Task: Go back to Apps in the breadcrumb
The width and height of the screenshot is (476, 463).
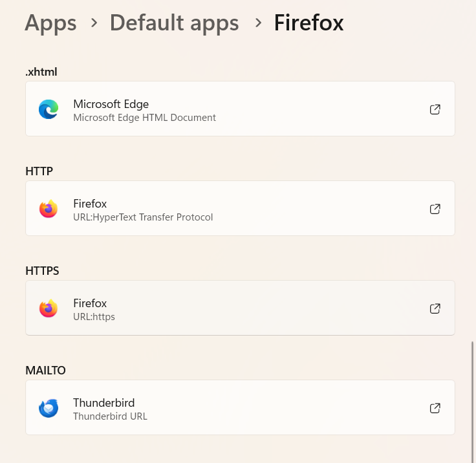Action: point(50,23)
